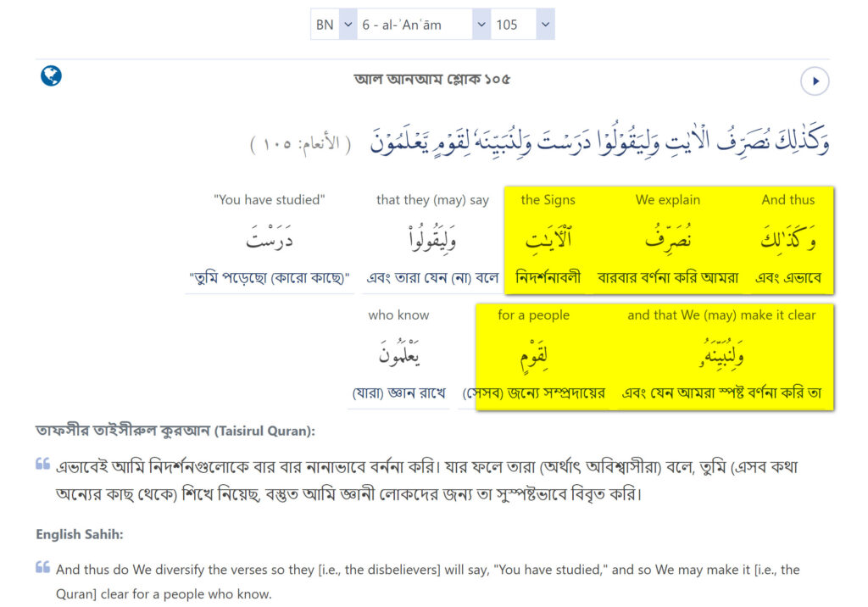Choose the highlighted "the Signs" word card
The image size is (868, 607).
click(548, 240)
